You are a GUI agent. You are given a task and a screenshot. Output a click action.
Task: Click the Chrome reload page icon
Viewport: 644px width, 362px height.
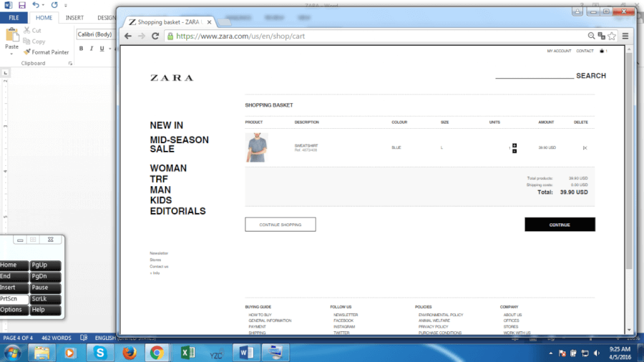pos(155,35)
